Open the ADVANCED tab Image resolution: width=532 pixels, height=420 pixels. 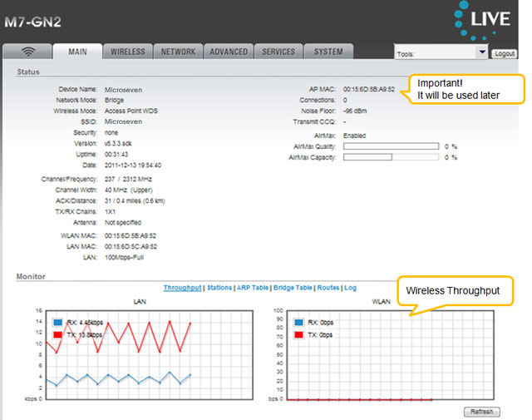coord(229,52)
